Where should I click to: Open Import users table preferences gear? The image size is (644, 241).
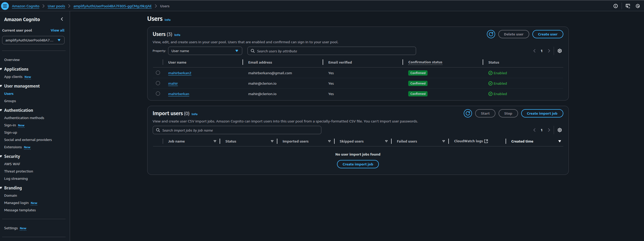tap(560, 130)
